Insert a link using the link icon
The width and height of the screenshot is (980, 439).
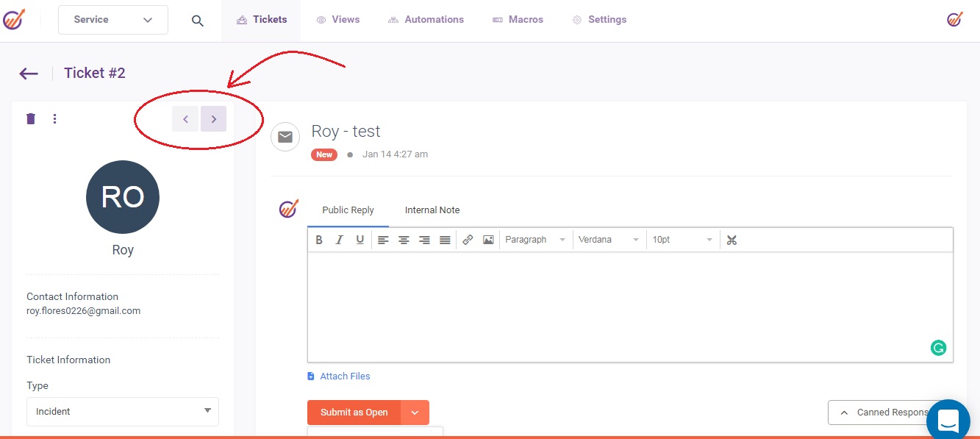[x=468, y=240]
